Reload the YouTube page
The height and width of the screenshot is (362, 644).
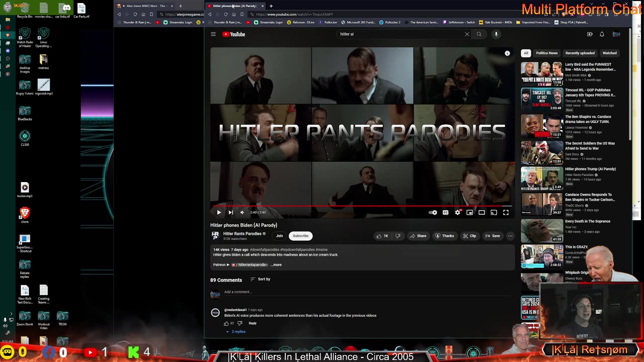[225, 14]
